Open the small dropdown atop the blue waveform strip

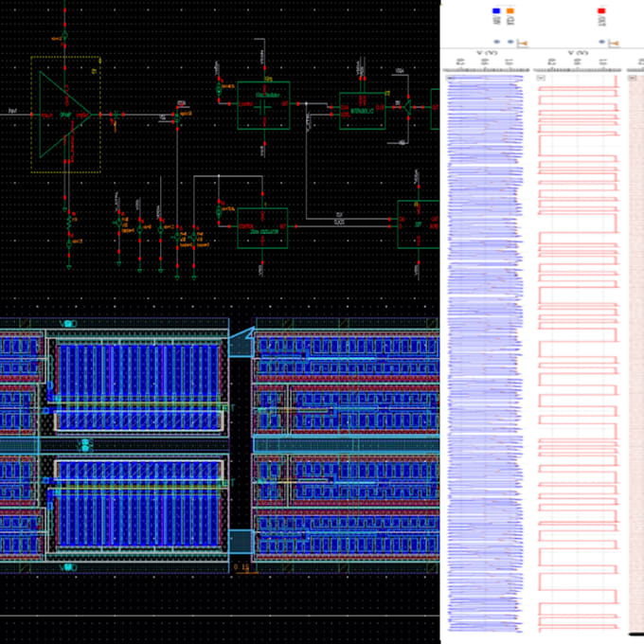450,78
